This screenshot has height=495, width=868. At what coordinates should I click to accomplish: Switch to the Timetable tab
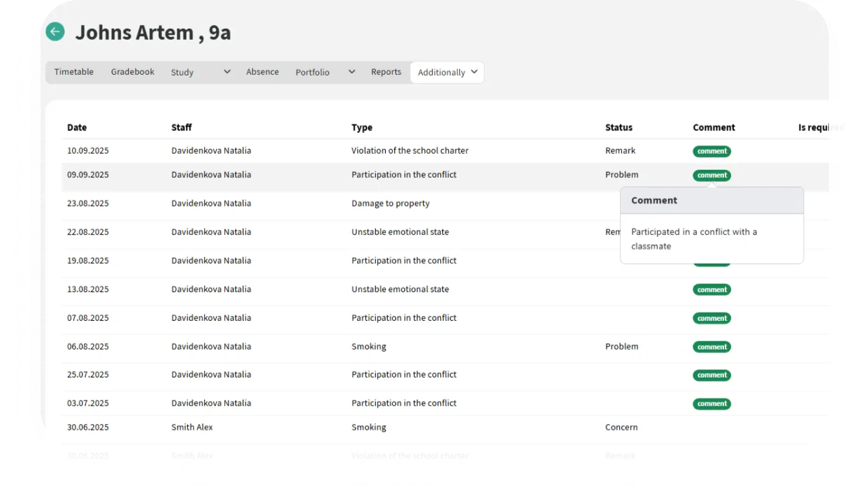coord(74,72)
